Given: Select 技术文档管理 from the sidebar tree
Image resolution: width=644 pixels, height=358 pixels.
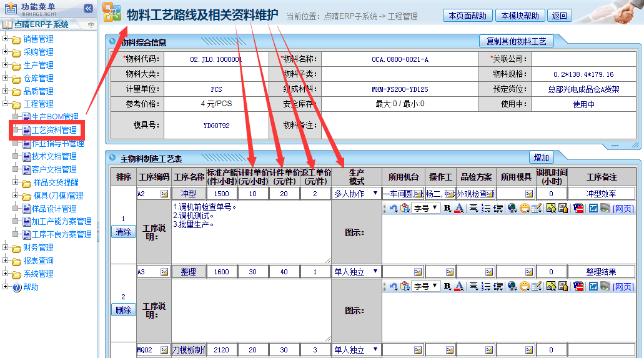Looking at the screenshot, I should 54,156.
